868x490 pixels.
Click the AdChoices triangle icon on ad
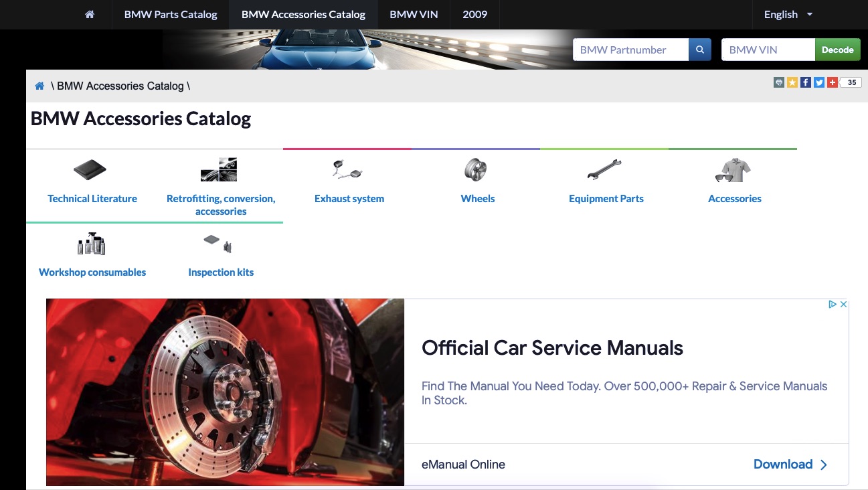pyautogui.click(x=833, y=304)
